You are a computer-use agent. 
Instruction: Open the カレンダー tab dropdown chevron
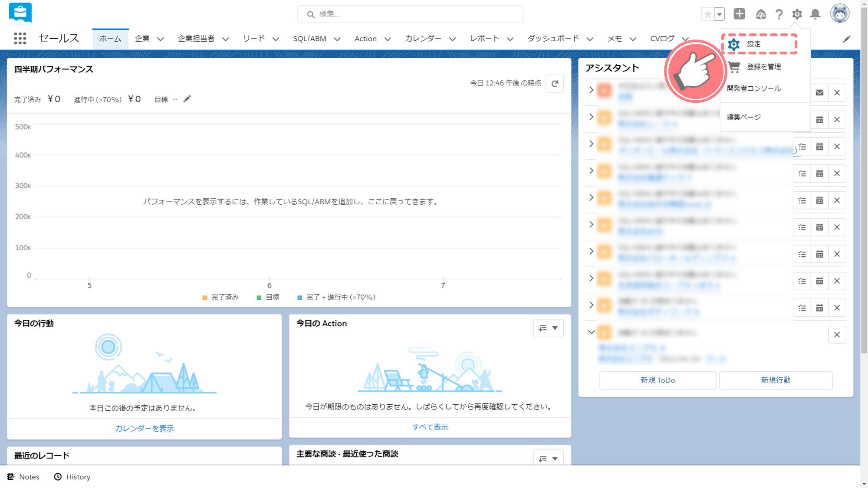(x=453, y=39)
